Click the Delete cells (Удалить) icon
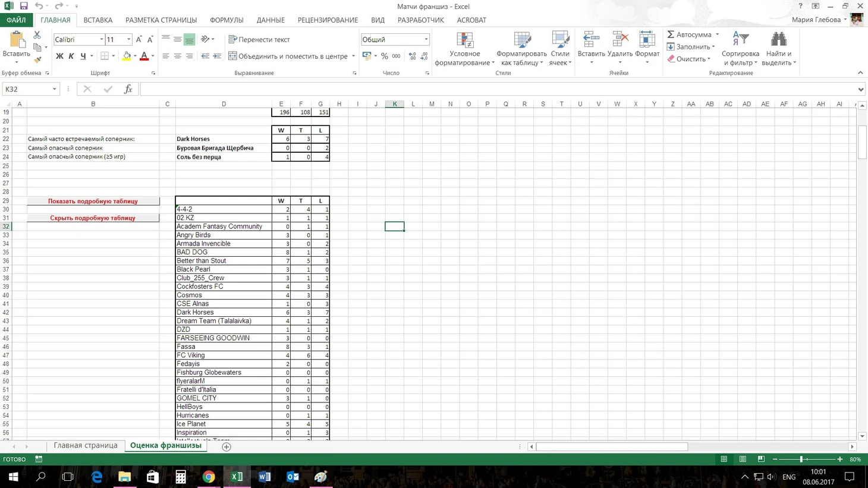 [619, 40]
